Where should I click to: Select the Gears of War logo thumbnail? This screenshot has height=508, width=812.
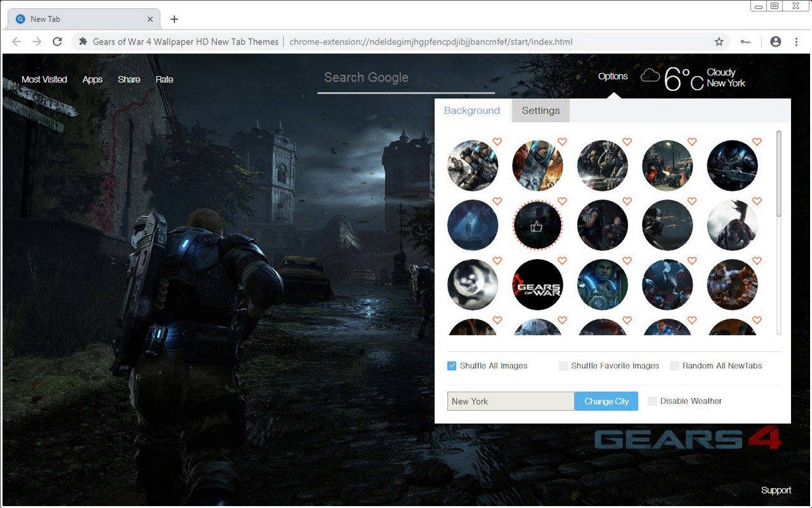click(x=537, y=284)
